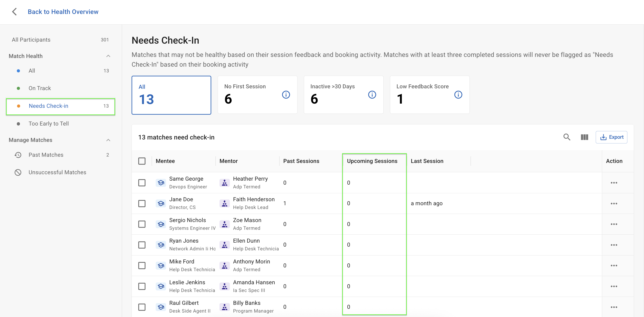Click the Past Sessions column header

301,161
